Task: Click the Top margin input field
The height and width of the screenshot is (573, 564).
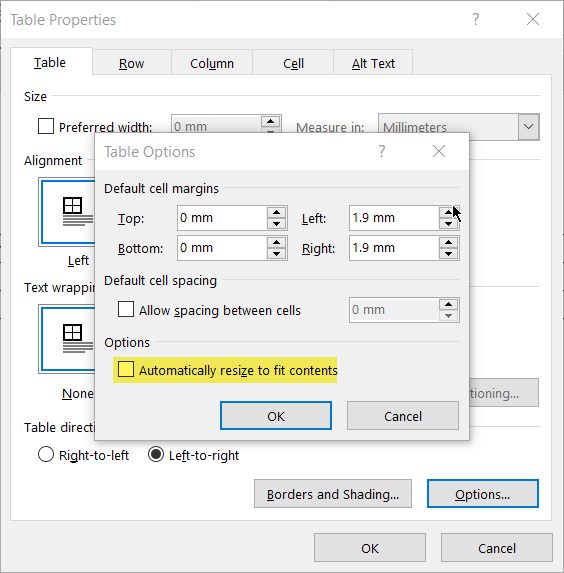Action: 222,218
